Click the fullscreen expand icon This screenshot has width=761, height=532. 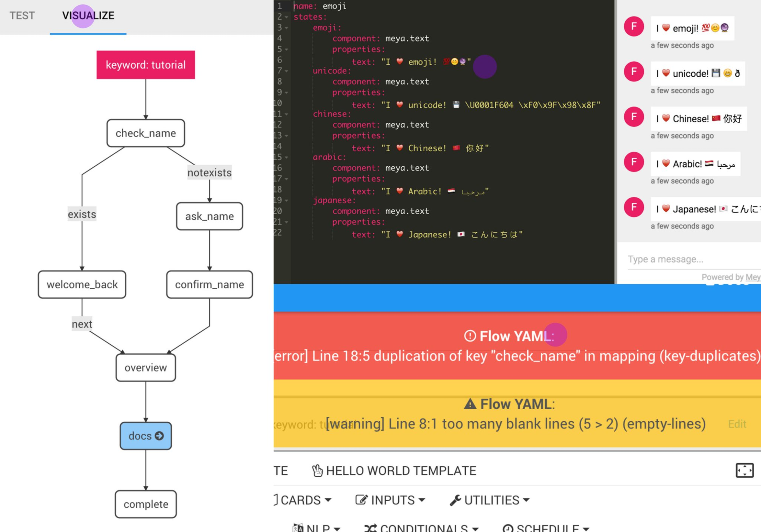coord(744,471)
